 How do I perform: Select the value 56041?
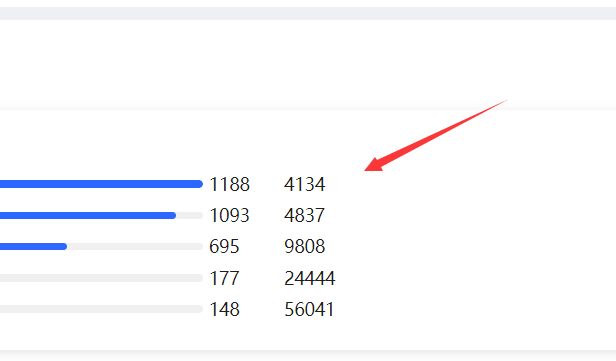click(309, 309)
